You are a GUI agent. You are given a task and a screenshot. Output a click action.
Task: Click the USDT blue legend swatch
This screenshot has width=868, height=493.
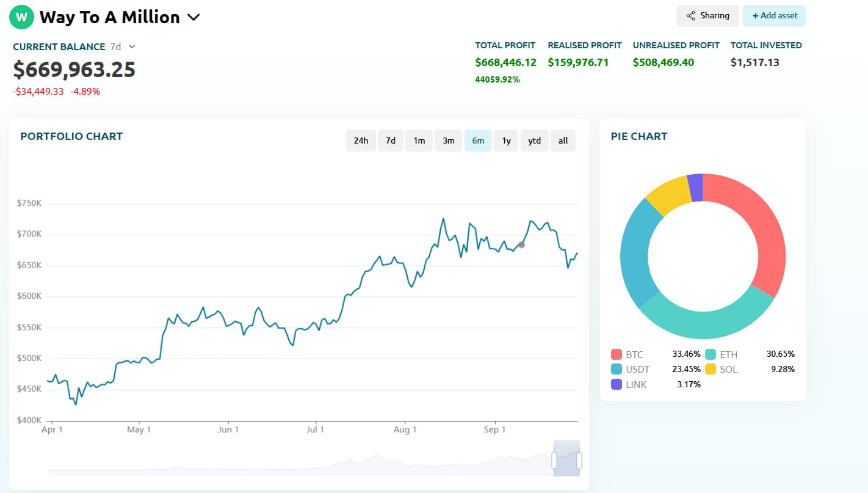click(617, 369)
